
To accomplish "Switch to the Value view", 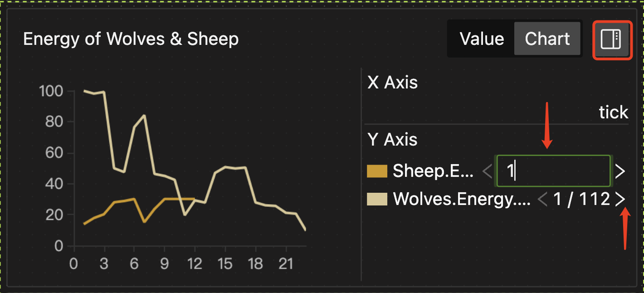I will [x=481, y=39].
